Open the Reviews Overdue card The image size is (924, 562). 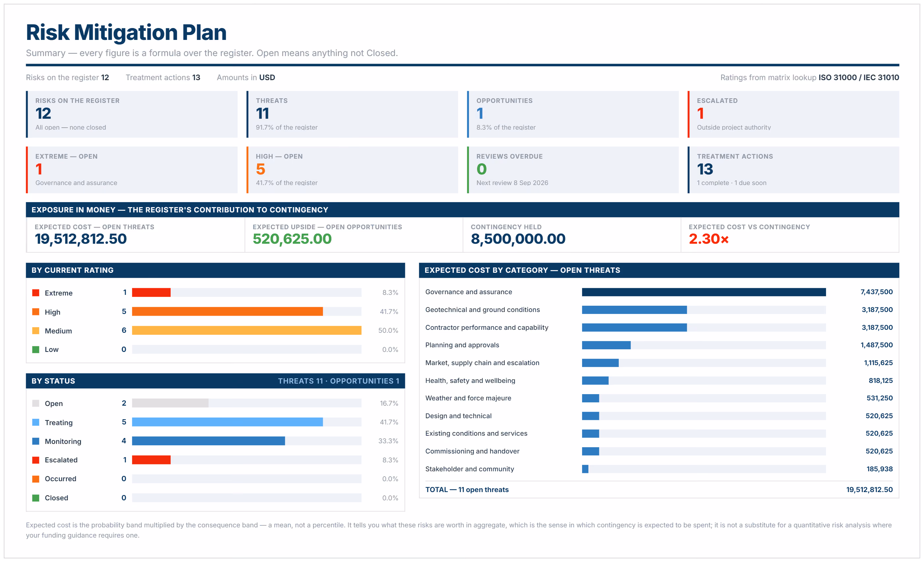[x=573, y=170]
